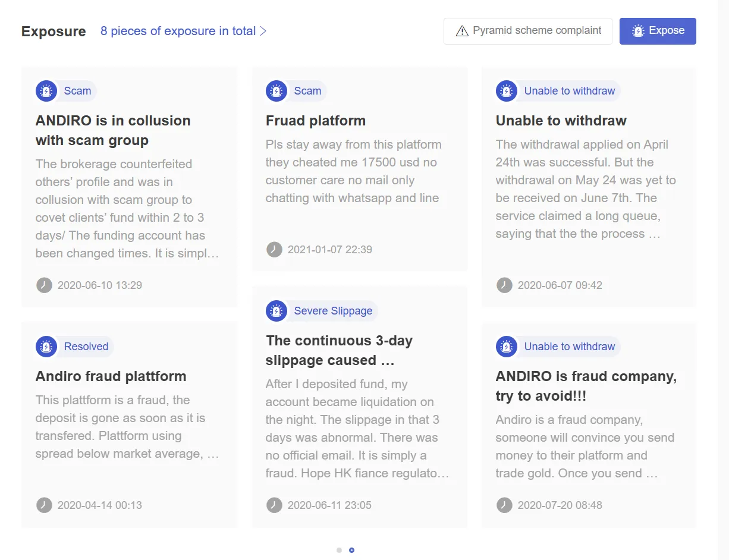Viewport: 729px width, 560px height.
Task: Click the clock icon next to 2020-06-10 13:29
Action: [x=44, y=285]
